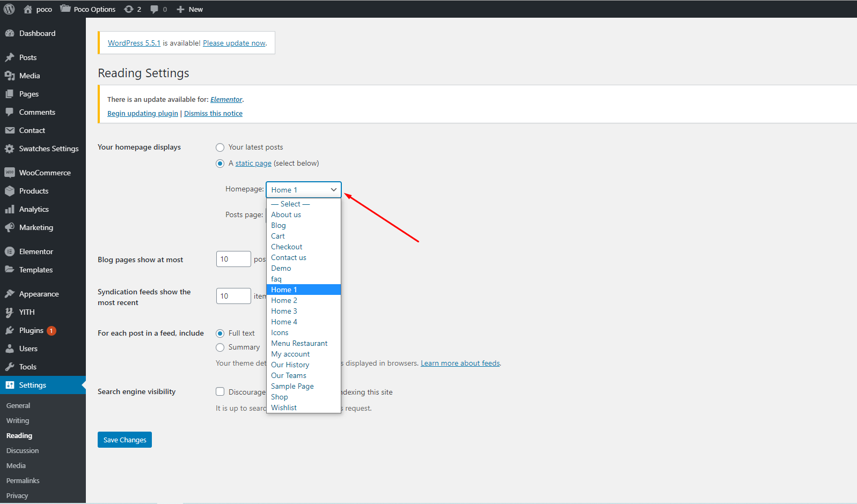
Task: Enable the discourage search engines checkbox
Action: tap(220, 392)
